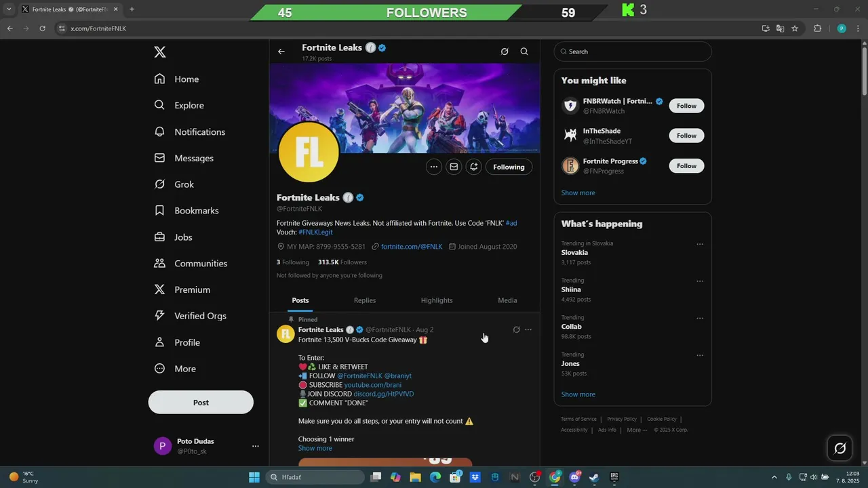Toggle post notifications bell for Fortnite Leaks
Viewport: 868px width, 488px height.
point(473,167)
